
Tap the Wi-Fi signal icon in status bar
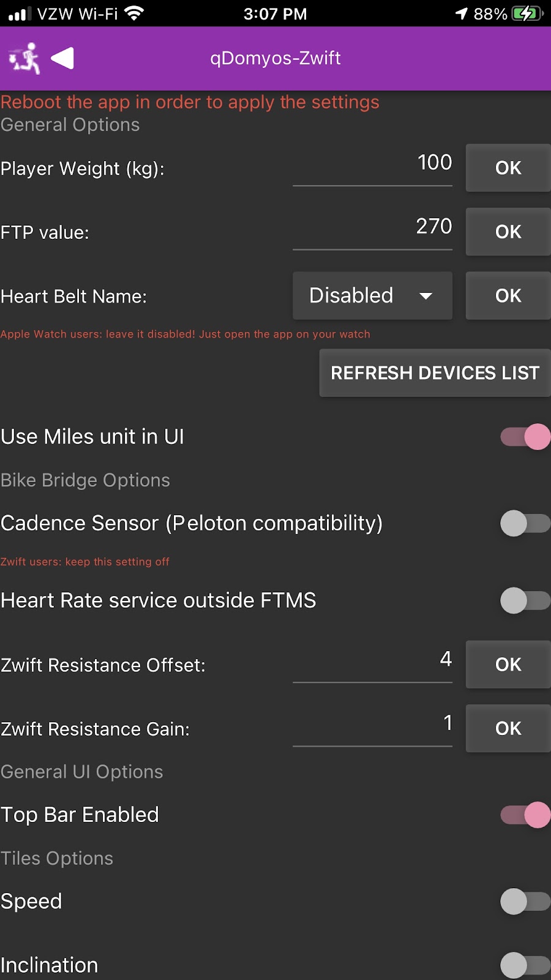(134, 13)
